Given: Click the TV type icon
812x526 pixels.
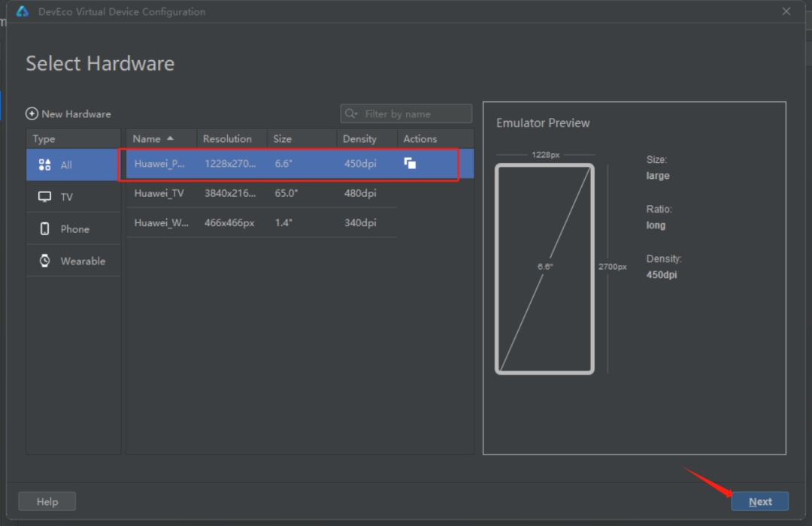Looking at the screenshot, I should (44, 197).
